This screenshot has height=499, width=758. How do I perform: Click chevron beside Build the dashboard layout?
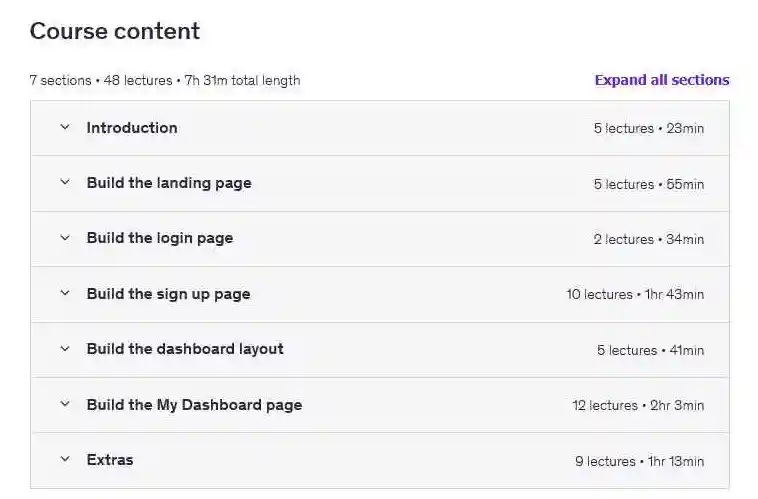tap(65, 349)
